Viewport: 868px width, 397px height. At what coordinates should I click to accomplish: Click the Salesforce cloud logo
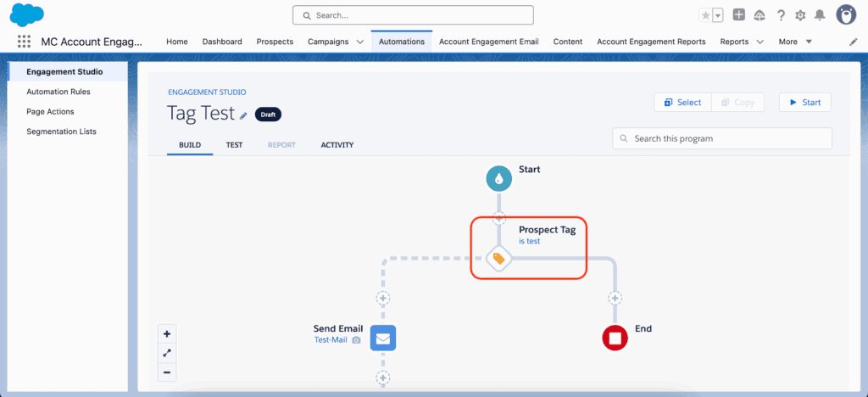(26, 14)
